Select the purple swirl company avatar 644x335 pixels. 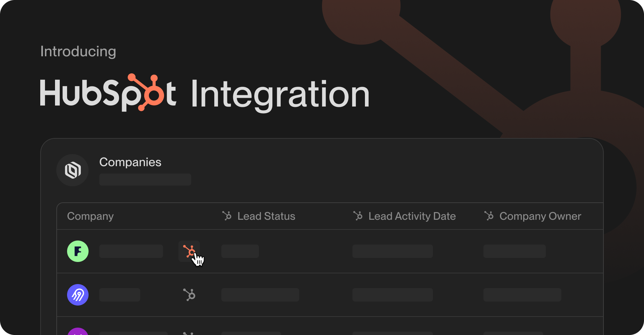[x=78, y=295]
